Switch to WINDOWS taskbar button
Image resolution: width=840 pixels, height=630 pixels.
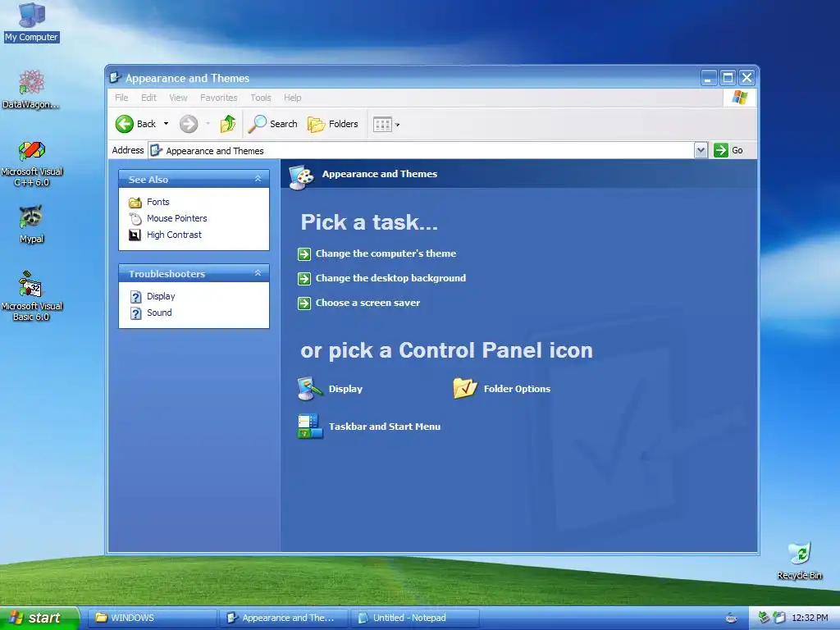click(153, 618)
